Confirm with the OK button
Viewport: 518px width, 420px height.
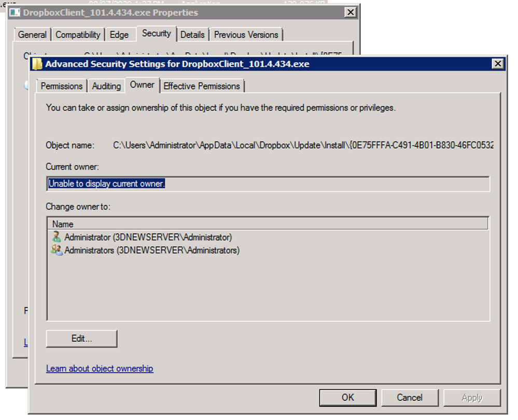[x=347, y=397]
